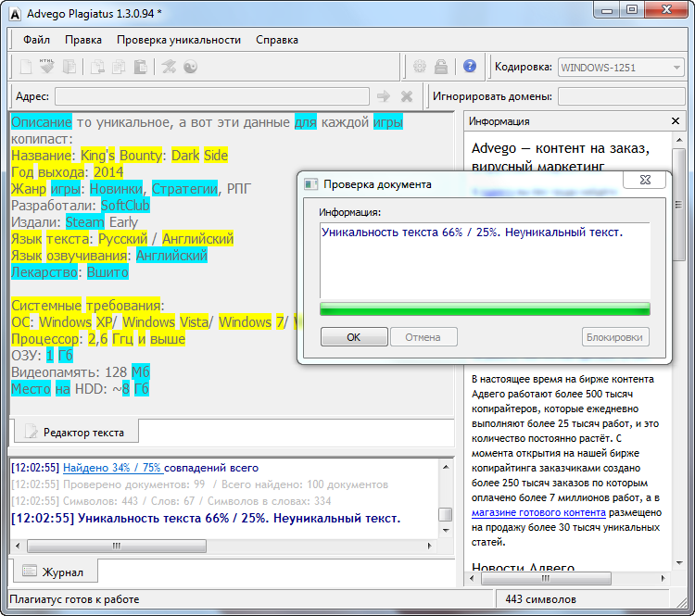
Task: Click the highlighted text King's Bounty
Action: click(121, 156)
